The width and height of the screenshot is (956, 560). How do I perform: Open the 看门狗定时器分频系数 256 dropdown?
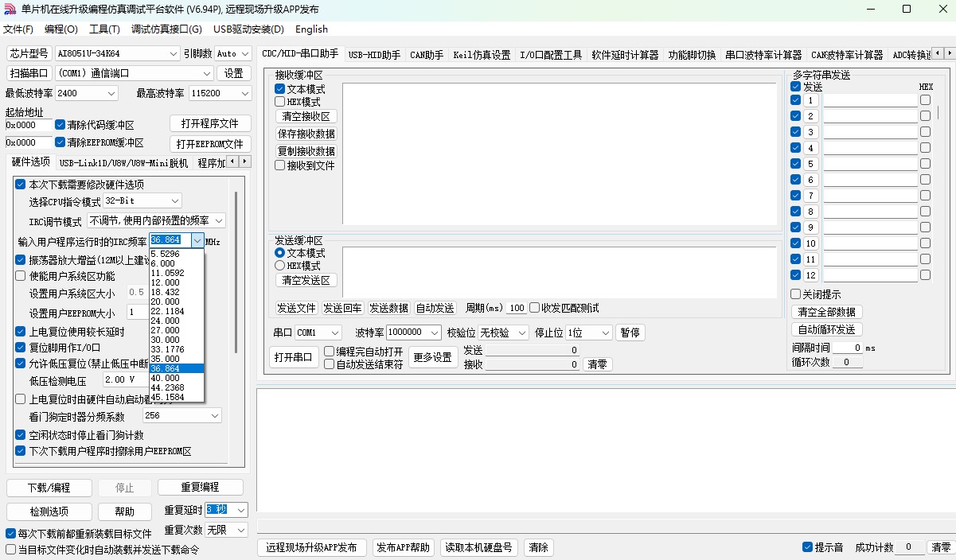(215, 415)
